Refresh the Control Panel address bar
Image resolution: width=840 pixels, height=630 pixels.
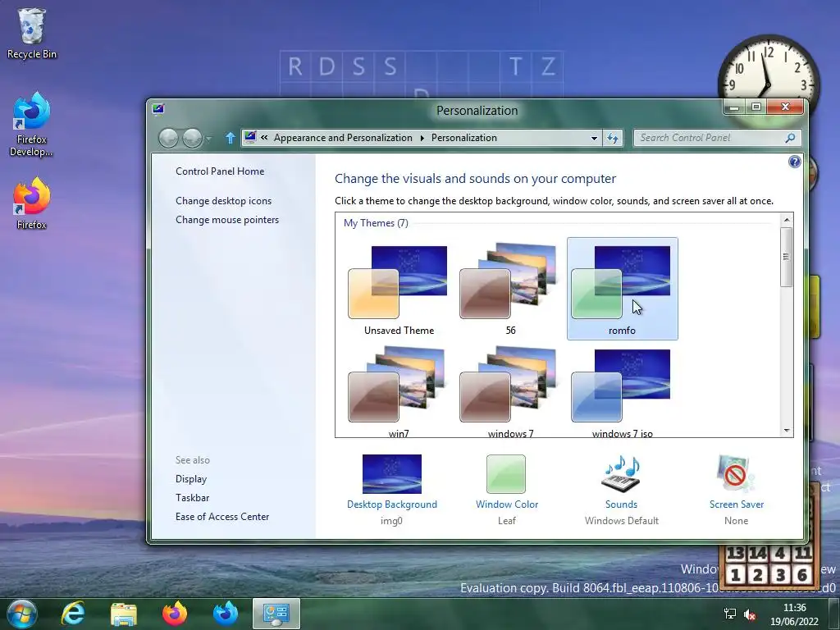tap(613, 138)
